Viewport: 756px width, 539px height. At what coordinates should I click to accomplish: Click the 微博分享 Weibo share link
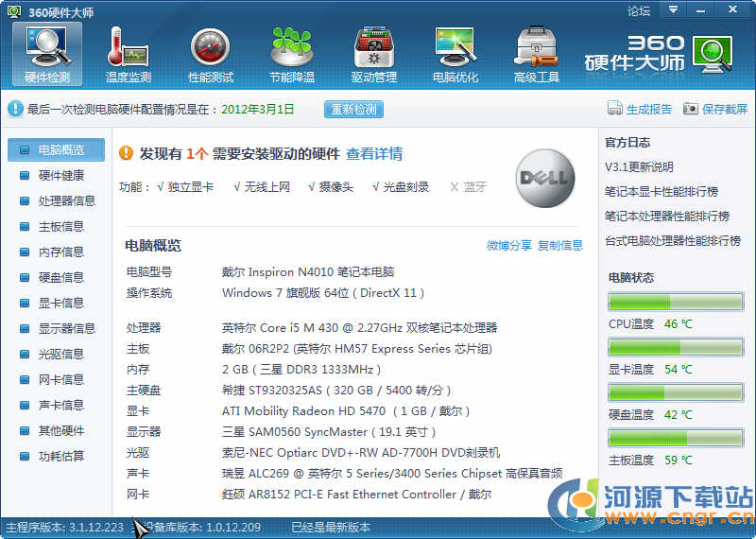[508, 246]
